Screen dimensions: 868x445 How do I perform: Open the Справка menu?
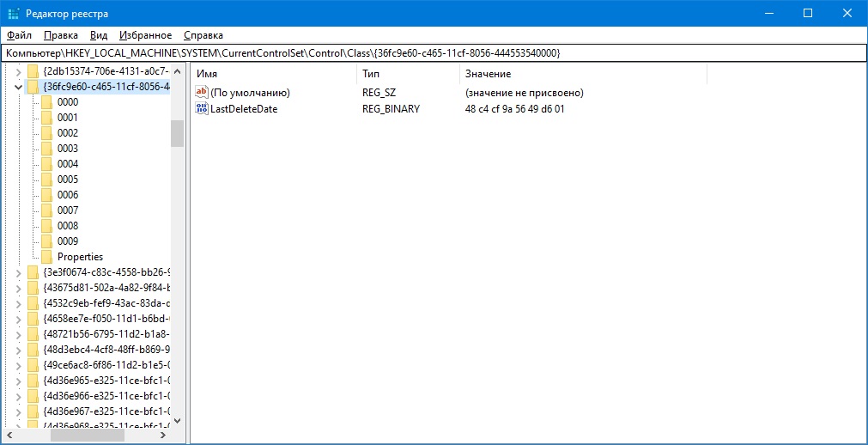click(203, 35)
